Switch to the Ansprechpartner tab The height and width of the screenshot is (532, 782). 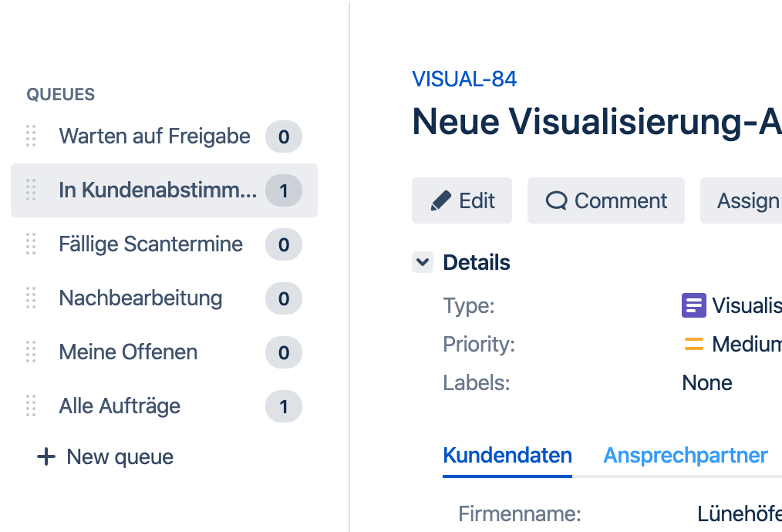686,456
